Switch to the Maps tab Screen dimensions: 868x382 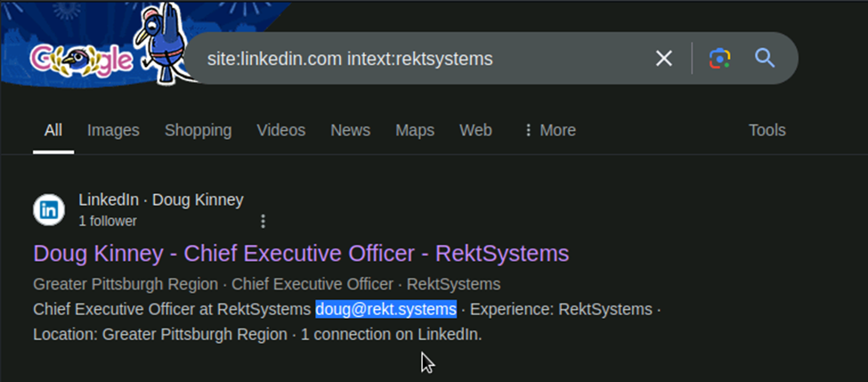[x=415, y=130]
